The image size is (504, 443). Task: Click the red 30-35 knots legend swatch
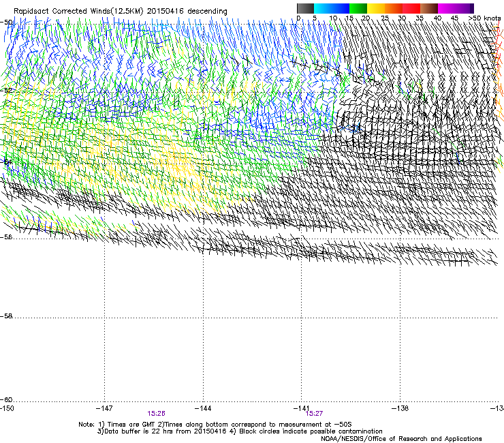411,8
